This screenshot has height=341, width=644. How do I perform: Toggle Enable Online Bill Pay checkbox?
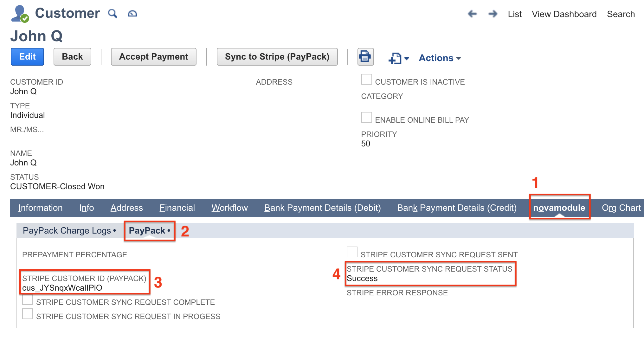(x=367, y=117)
